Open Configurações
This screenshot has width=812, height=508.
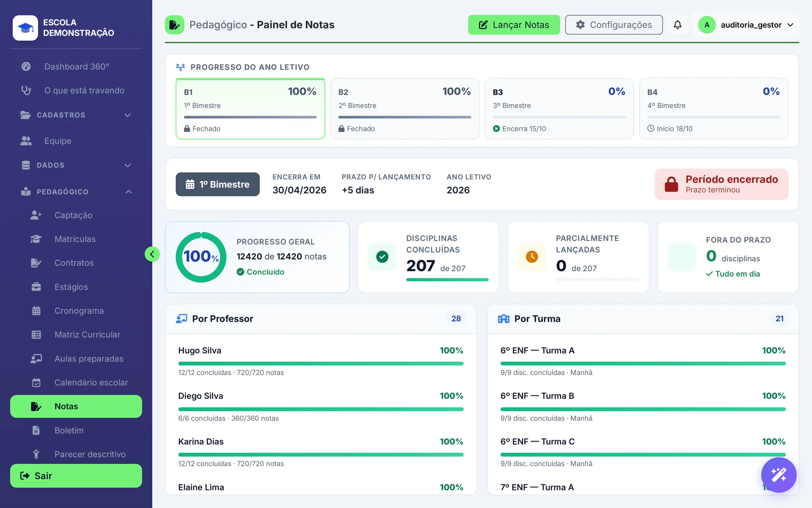pyautogui.click(x=614, y=25)
